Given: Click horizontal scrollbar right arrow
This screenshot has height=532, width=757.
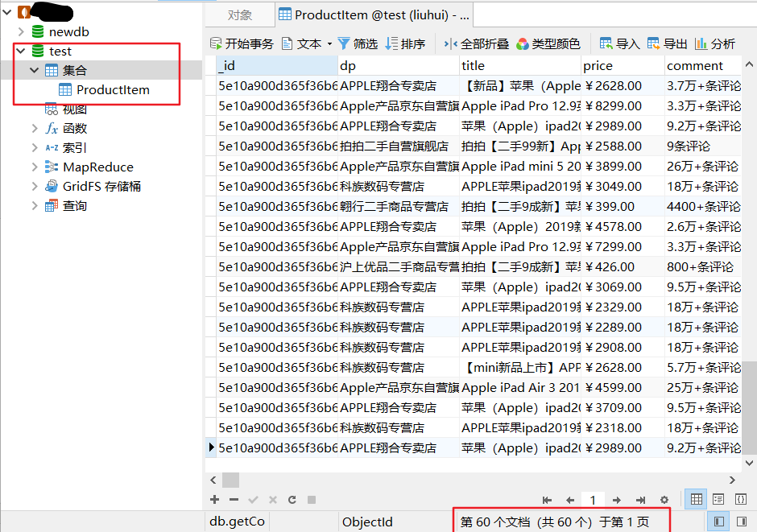Looking at the screenshot, I should coord(732,480).
